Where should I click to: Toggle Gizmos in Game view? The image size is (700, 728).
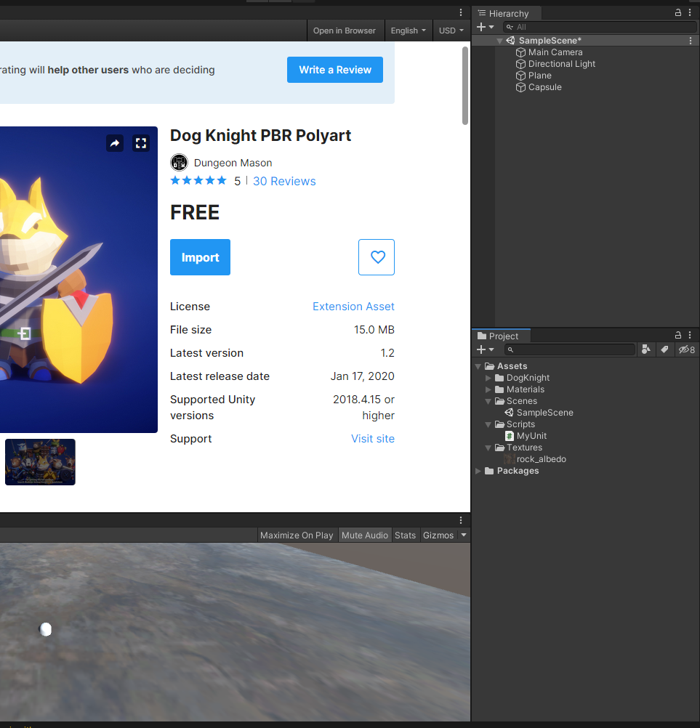[438, 535]
